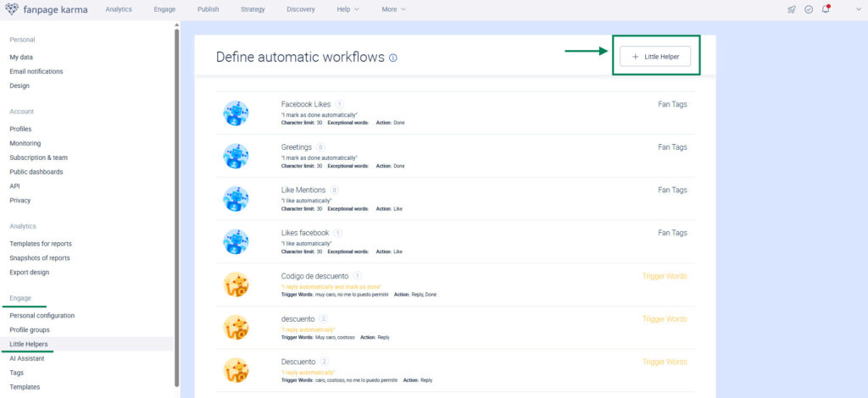Open Subscription & team
This screenshot has height=398, width=868.
[x=38, y=158]
